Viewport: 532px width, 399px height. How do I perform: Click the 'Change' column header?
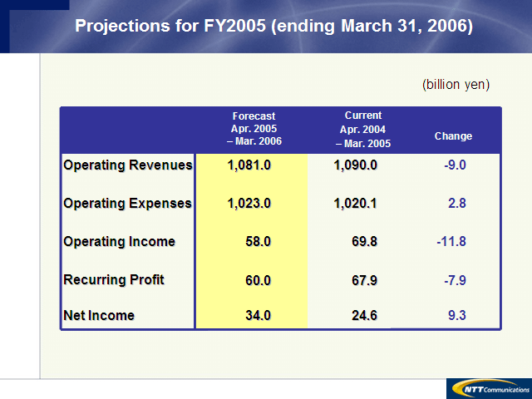pyautogui.click(x=453, y=136)
